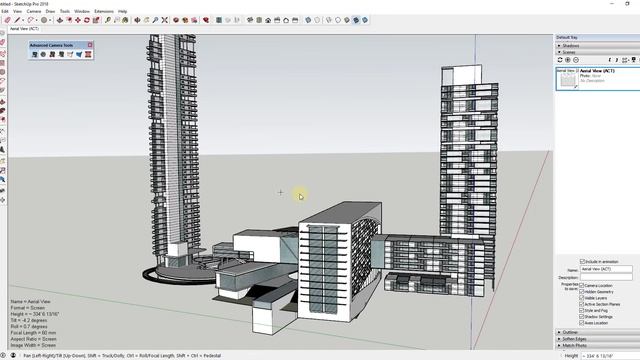Select the Aerial View (ACT) scene thumbnail
The width and height of the screenshot is (640, 360).
(x=568, y=79)
